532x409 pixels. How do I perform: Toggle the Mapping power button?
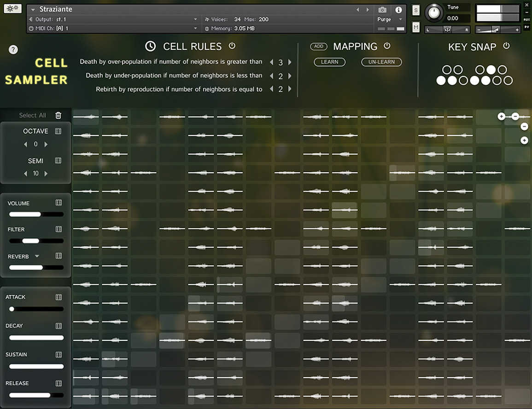[387, 46]
